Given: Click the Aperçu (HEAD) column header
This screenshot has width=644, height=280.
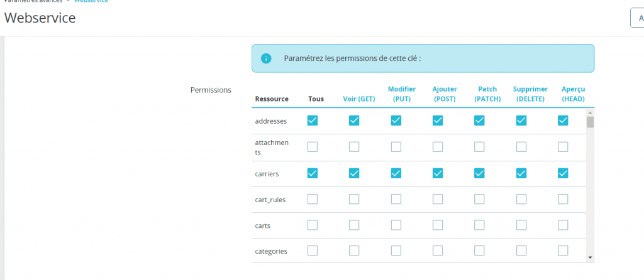Looking at the screenshot, I should pos(574,94).
